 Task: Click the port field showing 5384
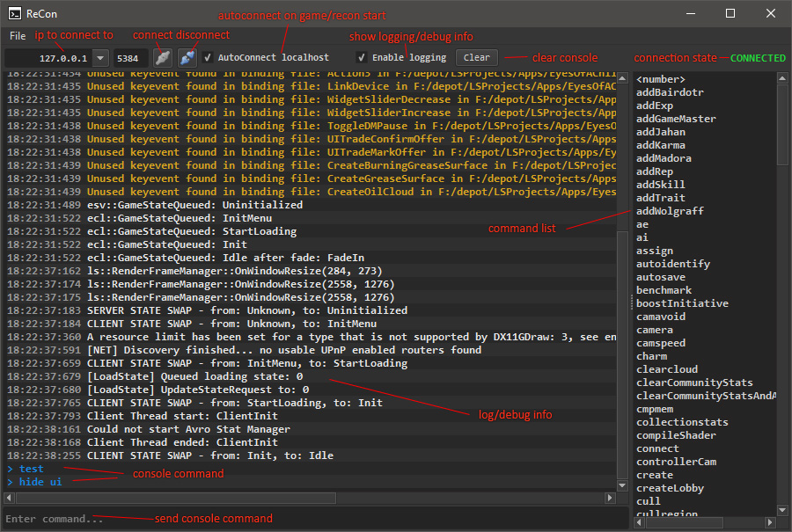click(x=128, y=58)
